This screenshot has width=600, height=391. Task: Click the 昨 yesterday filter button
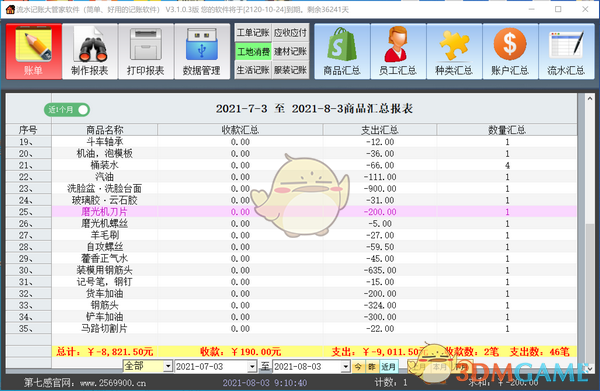(372, 367)
